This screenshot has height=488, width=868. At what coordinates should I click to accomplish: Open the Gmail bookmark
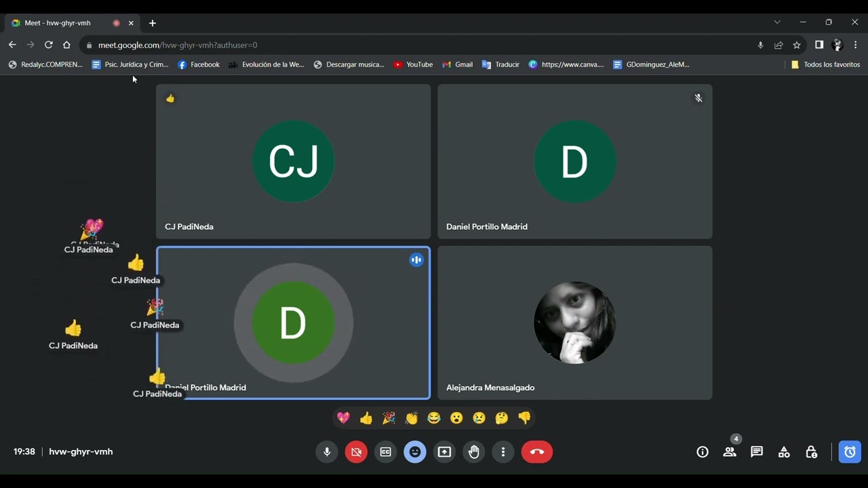[x=458, y=64]
